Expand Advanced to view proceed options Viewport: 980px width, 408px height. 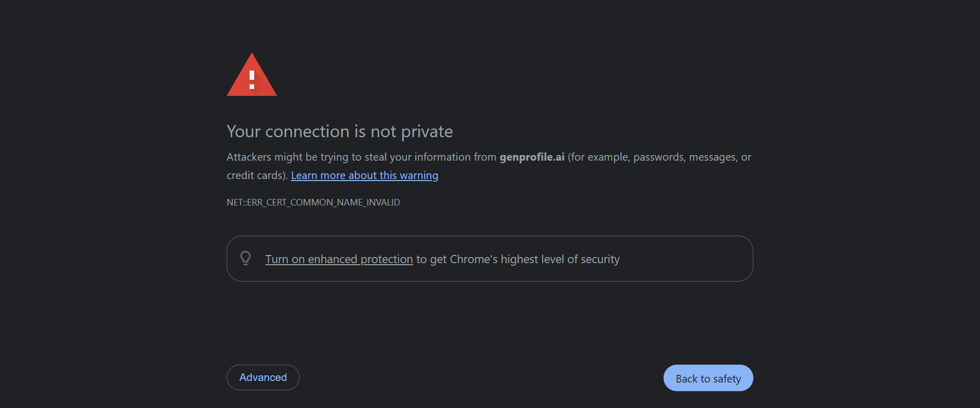click(262, 377)
